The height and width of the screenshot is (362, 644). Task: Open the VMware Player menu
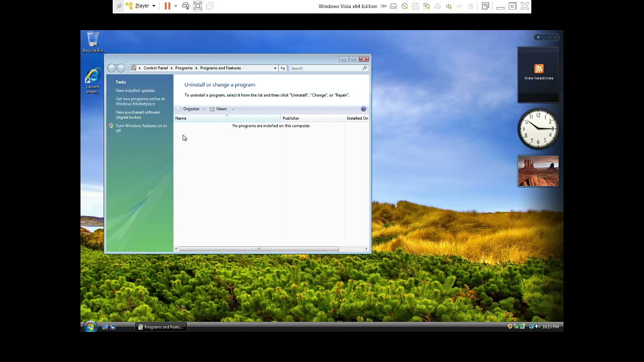coord(141,6)
